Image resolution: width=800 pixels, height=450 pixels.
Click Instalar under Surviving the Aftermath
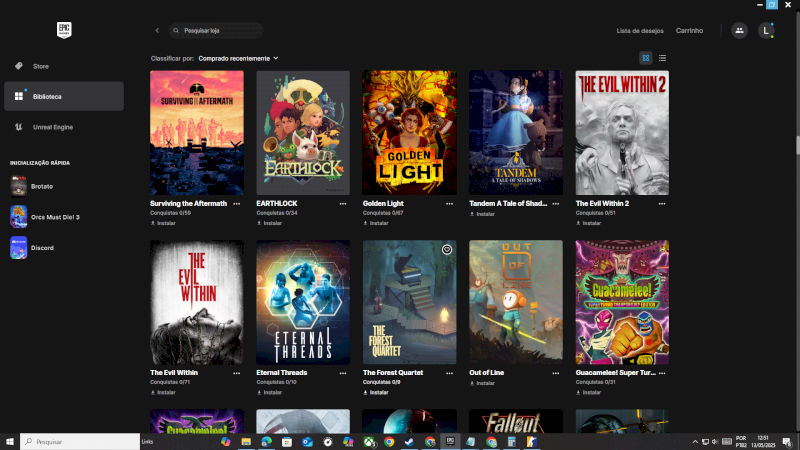point(163,223)
